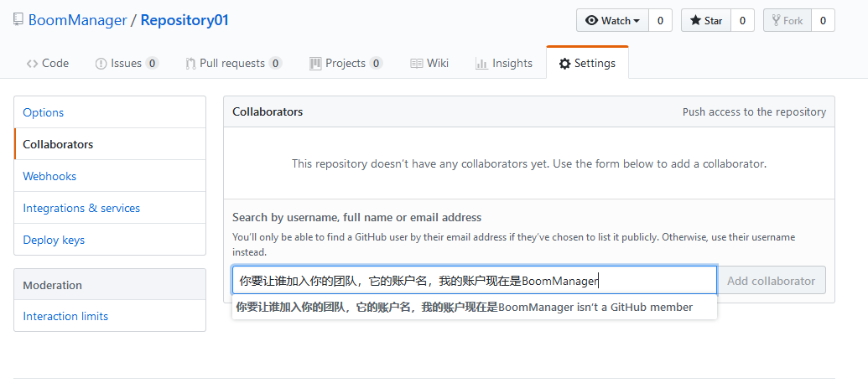Open the Insights tab
The height and width of the screenshot is (383, 868).
point(504,64)
